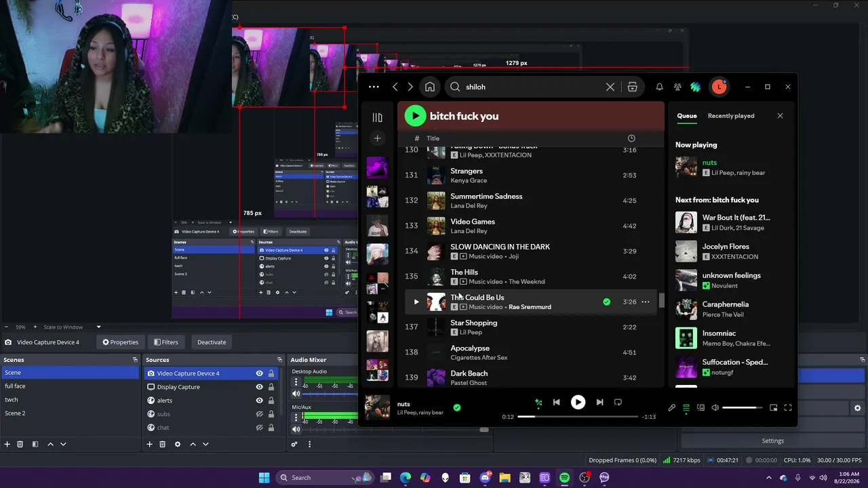Adjust Spotify volume slider
868x488 pixels.
tap(743, 407)
